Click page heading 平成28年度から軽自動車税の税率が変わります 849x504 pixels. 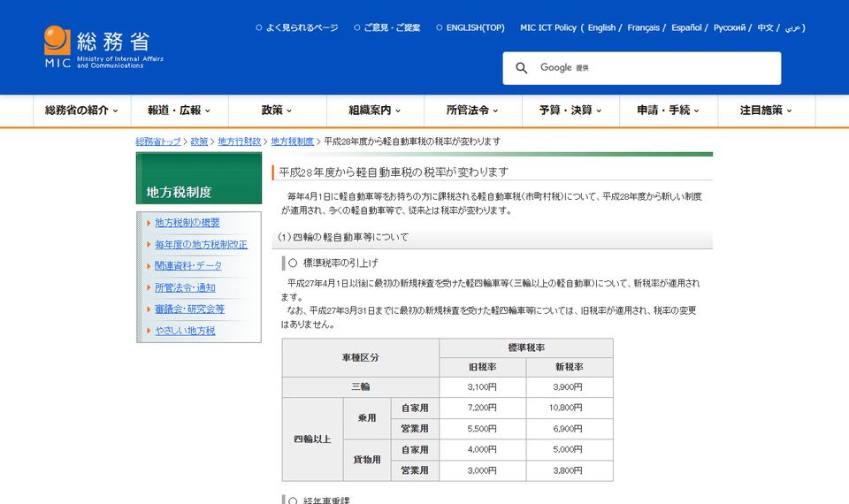[394, 172]
